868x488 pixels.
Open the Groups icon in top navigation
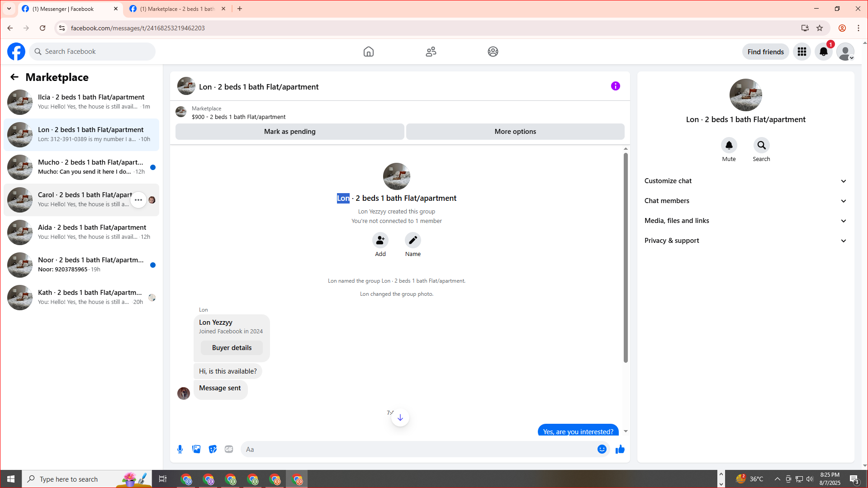pos(493,52)
